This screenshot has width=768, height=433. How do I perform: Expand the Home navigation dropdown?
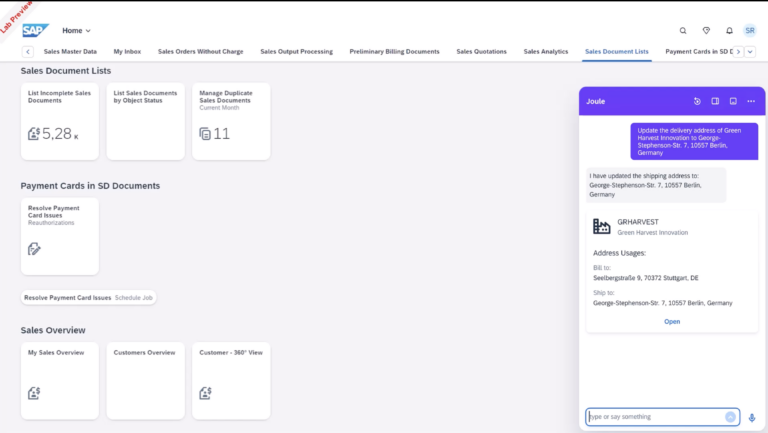76,31
